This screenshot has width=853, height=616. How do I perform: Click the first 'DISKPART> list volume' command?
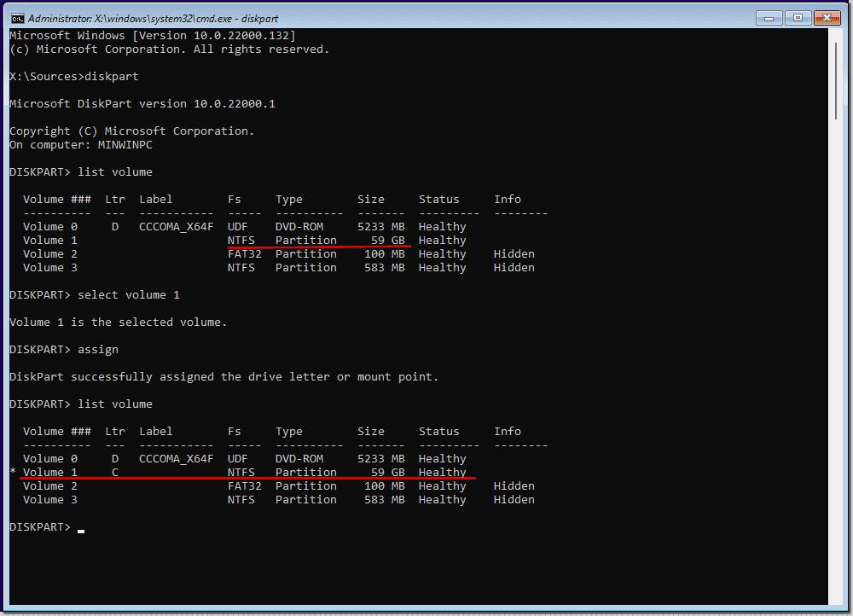[x=81, y=172]
